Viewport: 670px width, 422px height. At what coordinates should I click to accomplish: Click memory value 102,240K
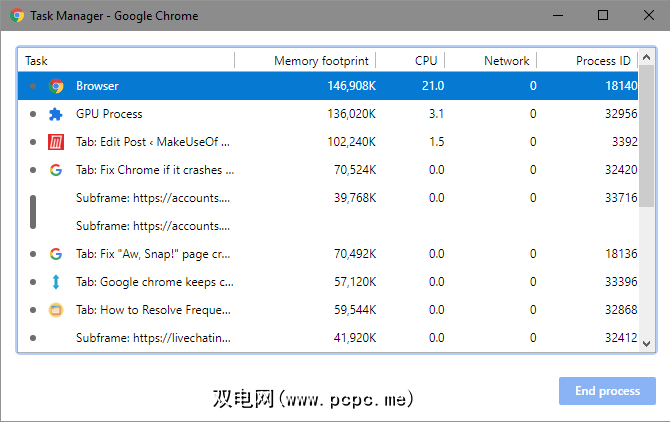(352, 142)
